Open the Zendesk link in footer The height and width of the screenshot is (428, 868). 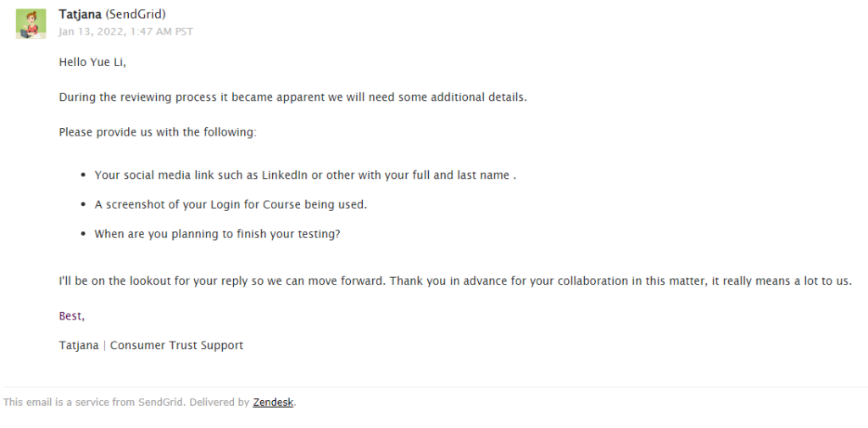click(273, 403)
